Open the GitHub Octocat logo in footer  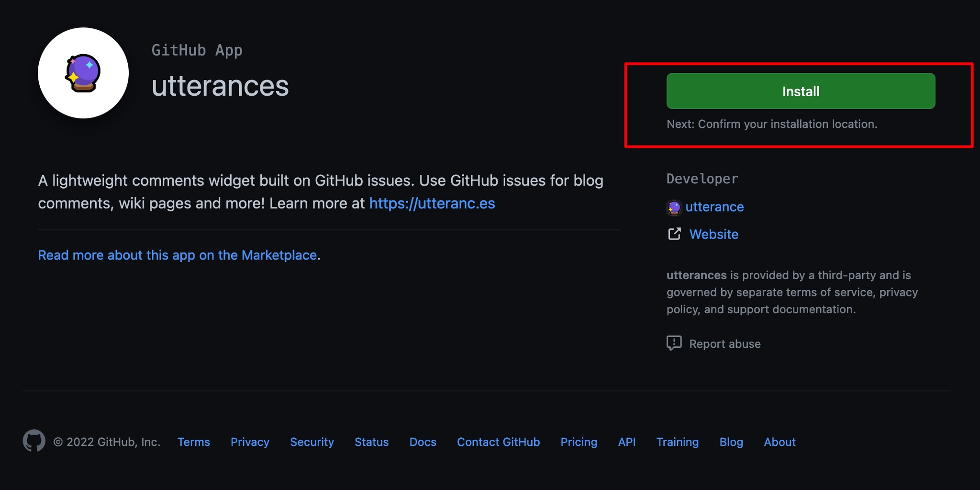tap(34, 441)
